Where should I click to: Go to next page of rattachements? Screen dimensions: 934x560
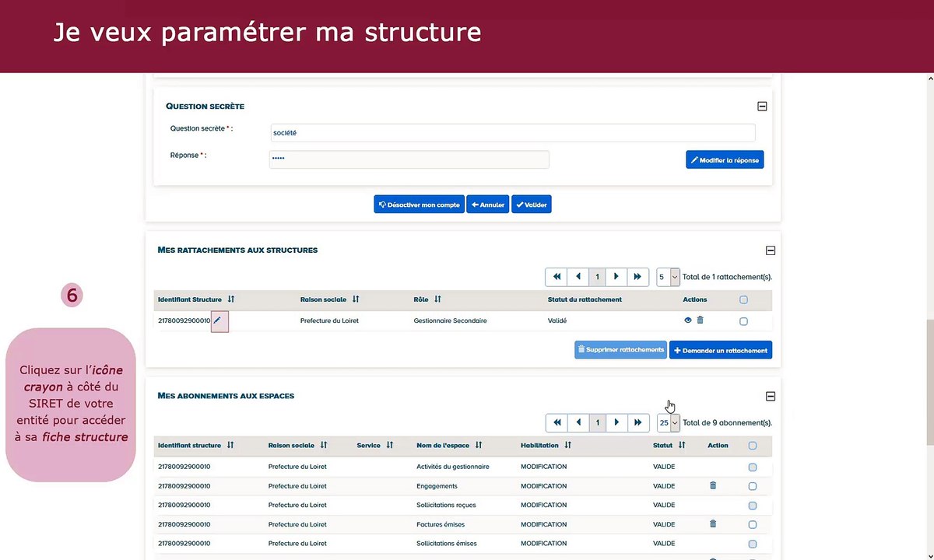(x=616, y=276)
